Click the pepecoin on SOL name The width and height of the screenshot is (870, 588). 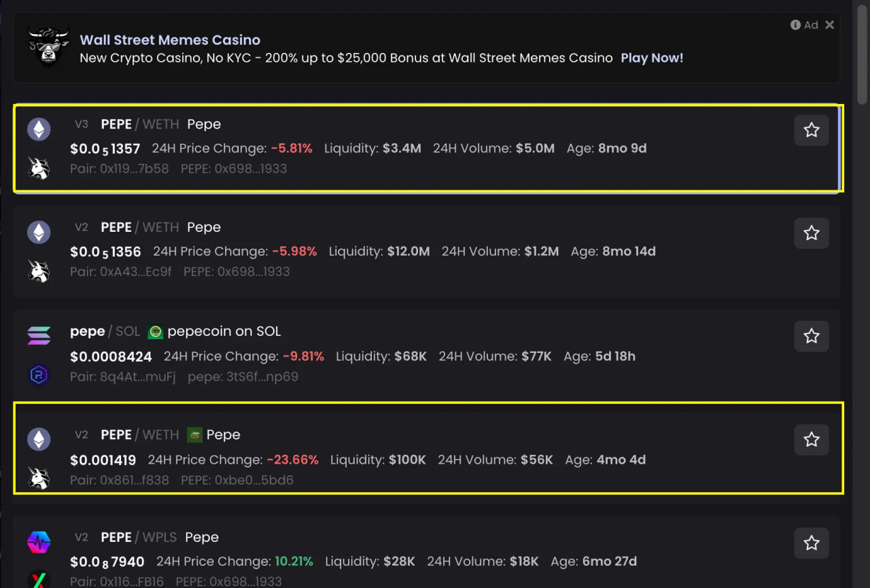point(224,332)
